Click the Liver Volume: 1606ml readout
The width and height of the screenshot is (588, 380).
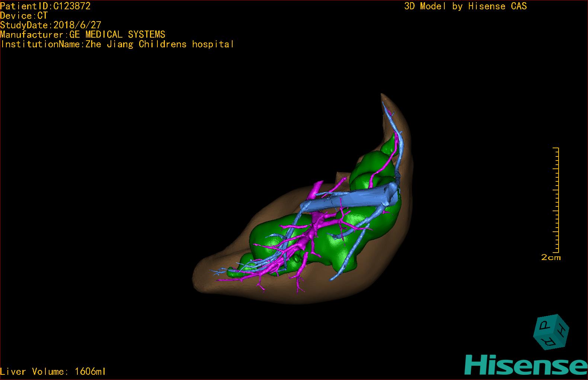(x=53, y=371)
